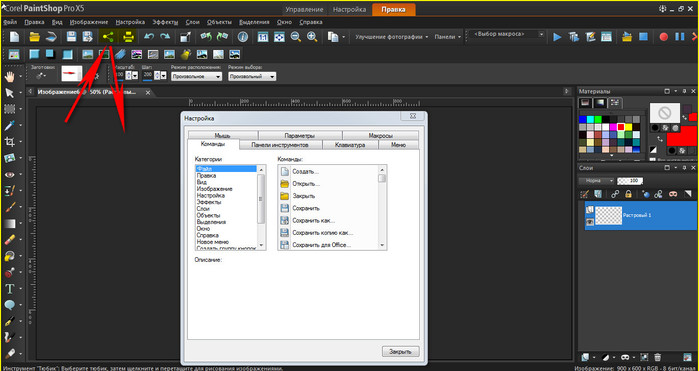
Task: Click the Undo arrow icon
Action: click(149, 37)
